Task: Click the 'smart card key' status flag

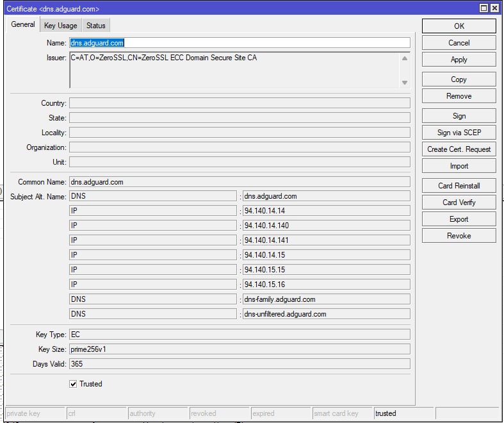Action: coord(343,413)
